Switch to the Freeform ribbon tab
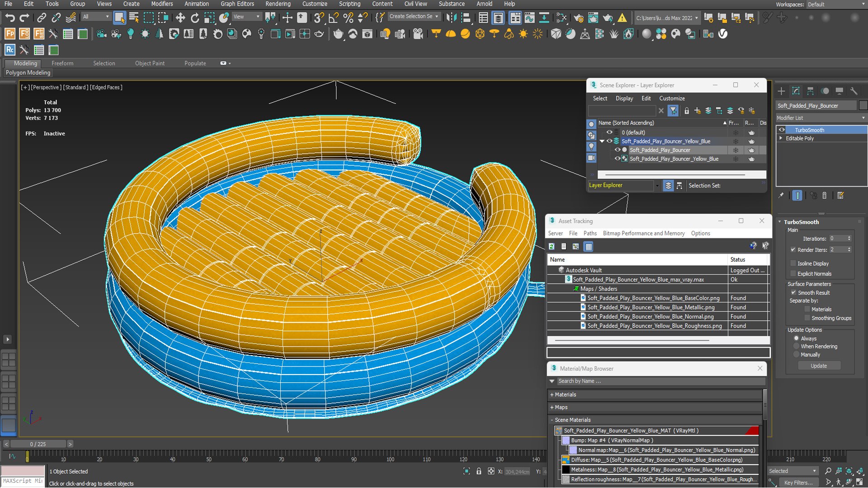The image size is (868, 488). [x=62, y=63]
